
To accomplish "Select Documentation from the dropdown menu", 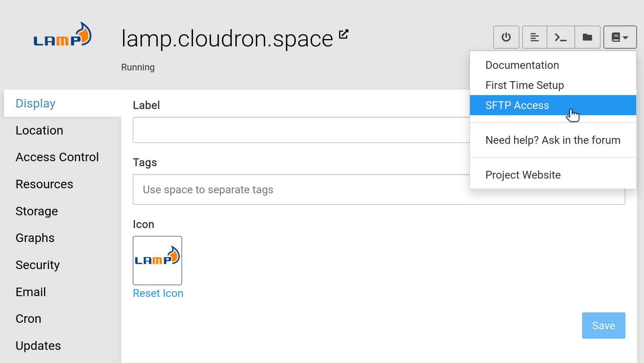I will (522, 65).
